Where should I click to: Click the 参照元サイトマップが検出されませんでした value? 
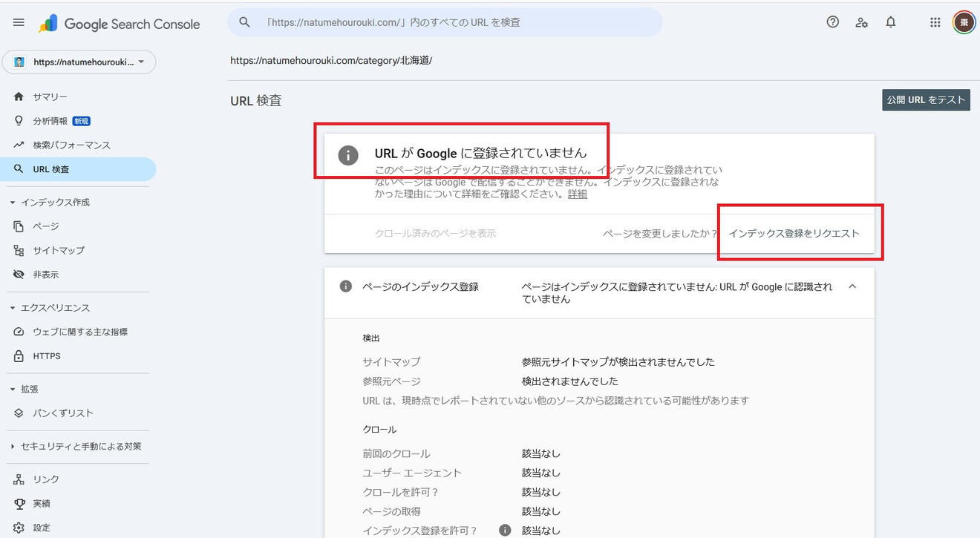tap(618, 362)
